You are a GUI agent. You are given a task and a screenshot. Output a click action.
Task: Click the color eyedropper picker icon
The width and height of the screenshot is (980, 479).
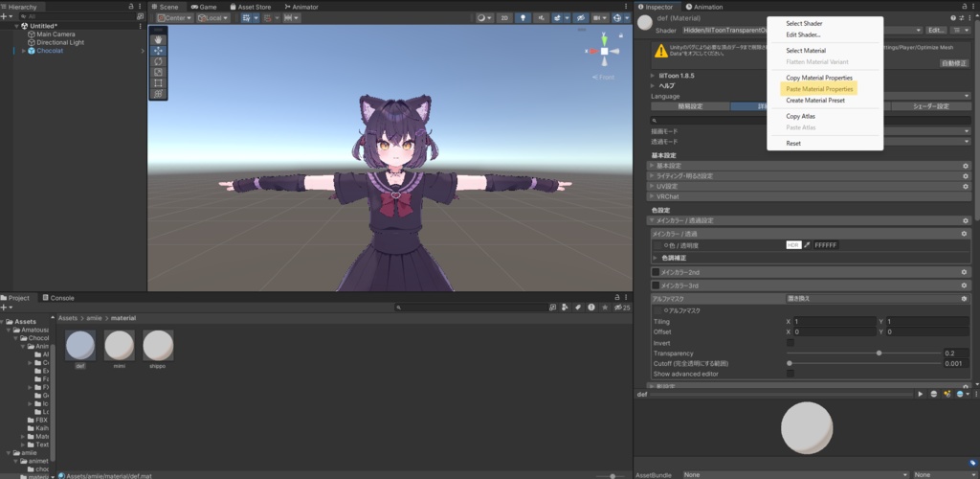coord(807,245)
